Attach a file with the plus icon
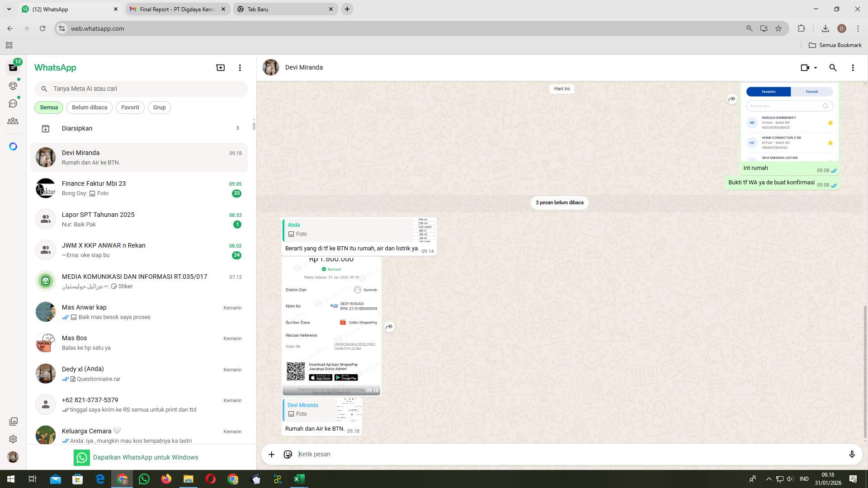The image size is (868, 488). click(x=271, y=454)
